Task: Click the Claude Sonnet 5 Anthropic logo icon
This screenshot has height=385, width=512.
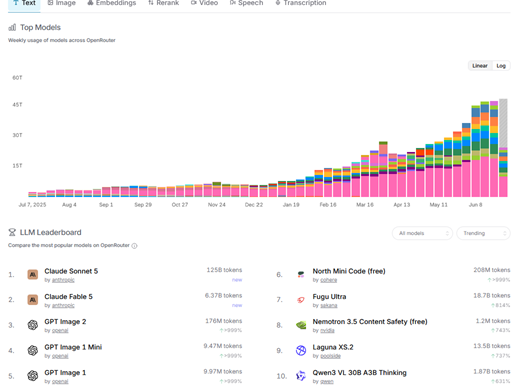Action: pos(33,274)
